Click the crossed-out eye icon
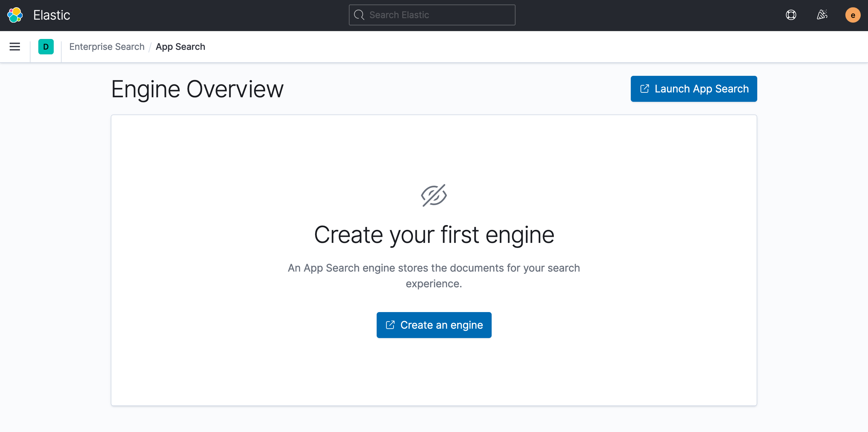This screenshot has width=868, height=432. (x=434, y=195)
